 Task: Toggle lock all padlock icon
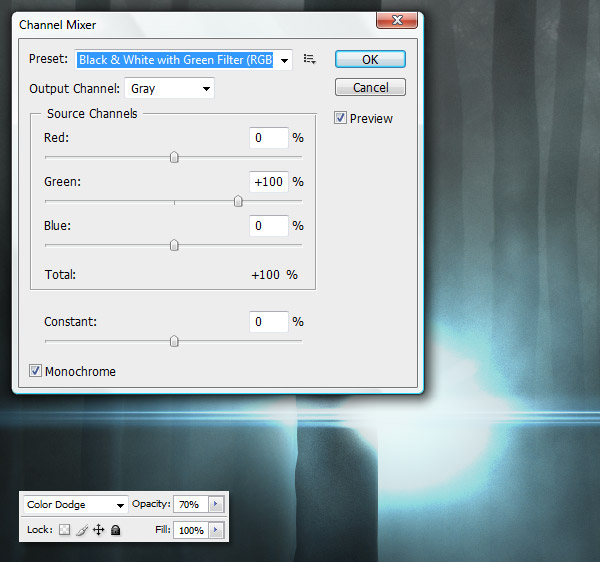coord(116,530)
